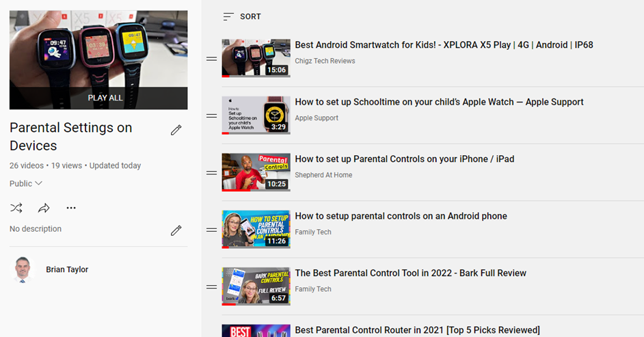
Task: Click the SORT label
Action: tap(250, 16)
